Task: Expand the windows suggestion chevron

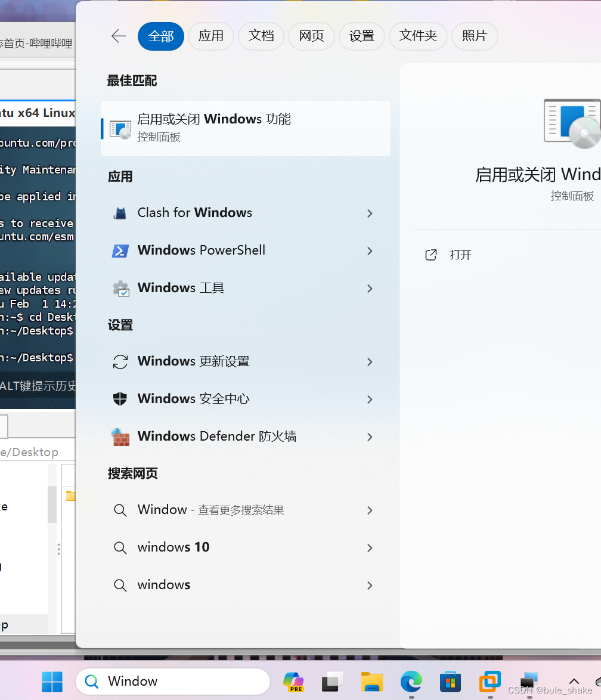Action: tap(370, 586)
